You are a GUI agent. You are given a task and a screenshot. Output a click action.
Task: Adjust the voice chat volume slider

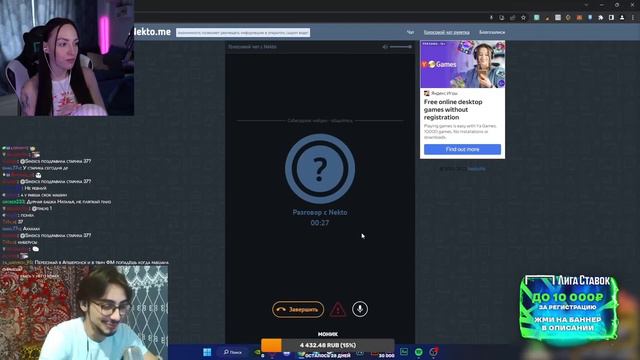(400, 47)
